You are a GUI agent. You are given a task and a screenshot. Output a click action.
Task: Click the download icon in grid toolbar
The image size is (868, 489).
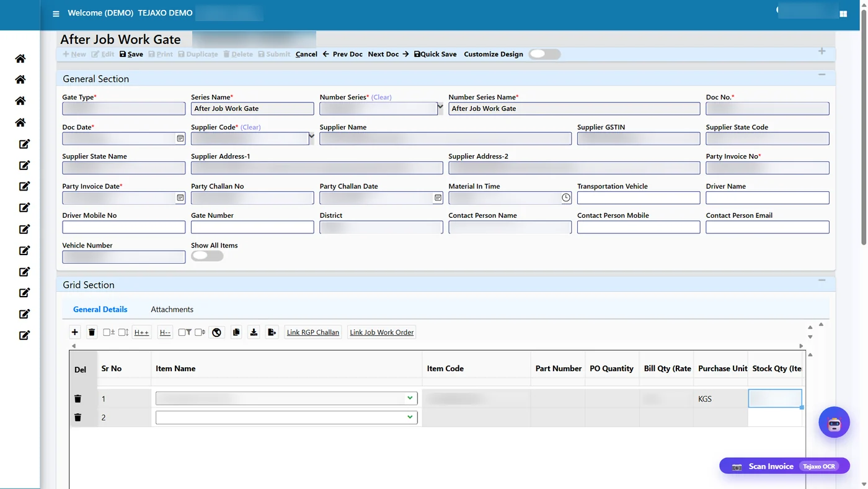point(254,332)
